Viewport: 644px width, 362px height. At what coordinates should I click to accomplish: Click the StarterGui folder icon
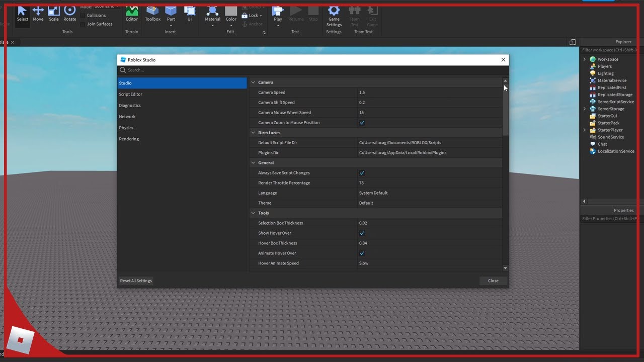tap(593, 116)
